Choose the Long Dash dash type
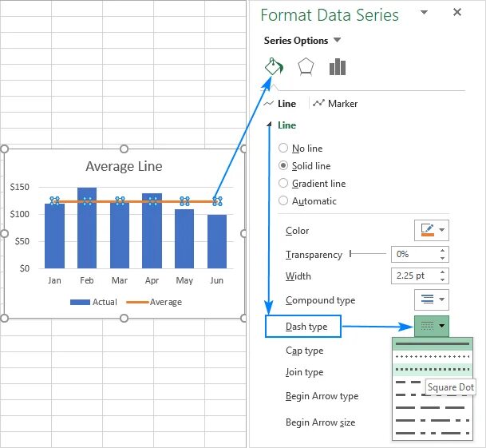The height and width of the screenshot is (448, 486). tap(433, 407)
